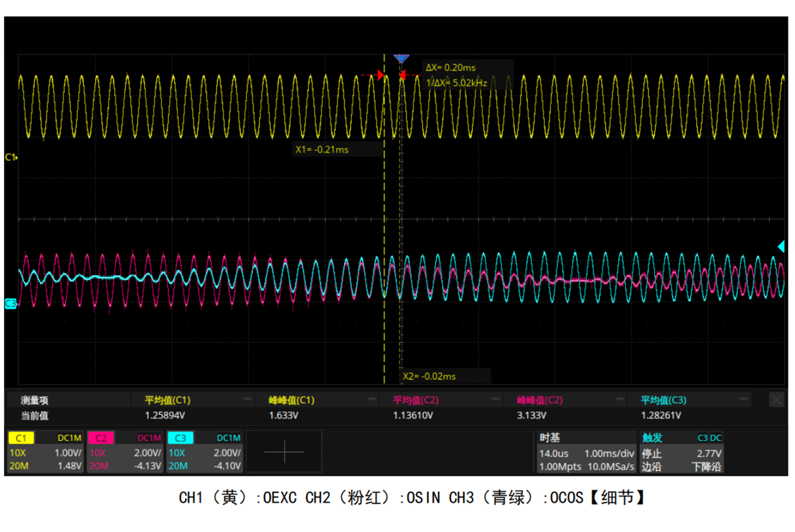795x532 pixels.
Task: Click the C1 ground level indicator on left
Action: [11, 157]
